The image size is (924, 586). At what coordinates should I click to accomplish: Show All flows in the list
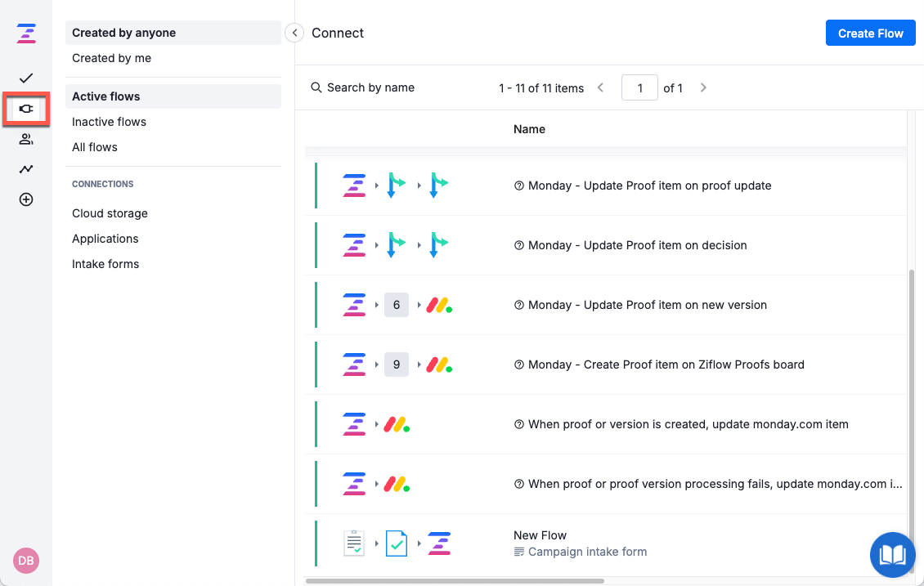click(x=95, y=147)
